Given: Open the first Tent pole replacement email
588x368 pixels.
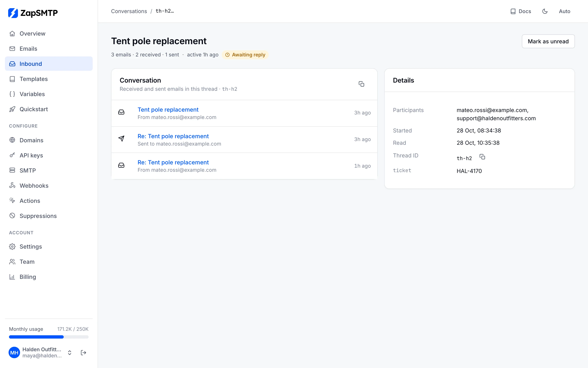Looking at the screenshot, I should point(168,110).
